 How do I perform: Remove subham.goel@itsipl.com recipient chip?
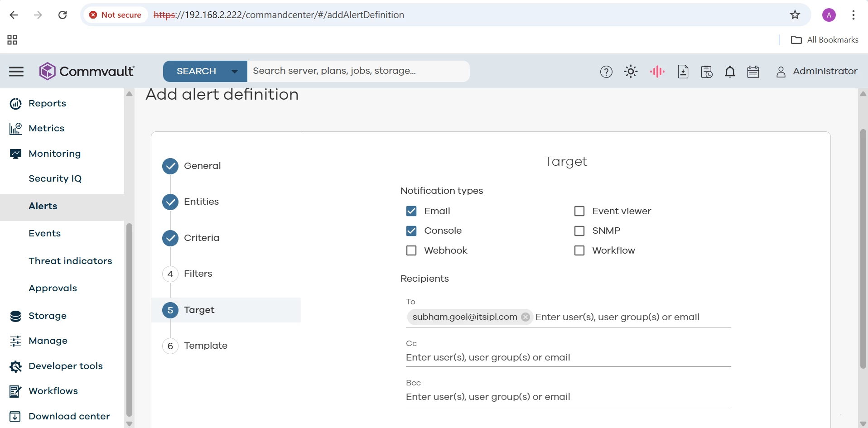pos(526,317)
